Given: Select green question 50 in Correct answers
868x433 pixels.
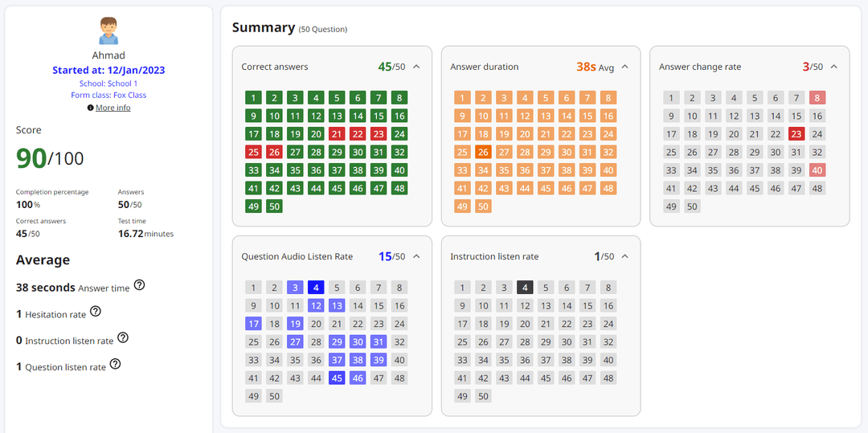Looking at the screenshot, I should [274, 206].
